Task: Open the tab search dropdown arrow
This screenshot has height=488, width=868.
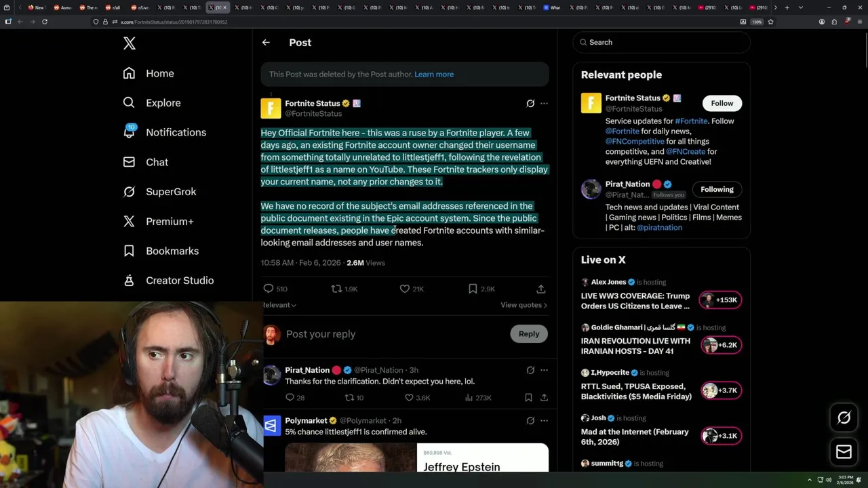Action: [x=801, y=7]
